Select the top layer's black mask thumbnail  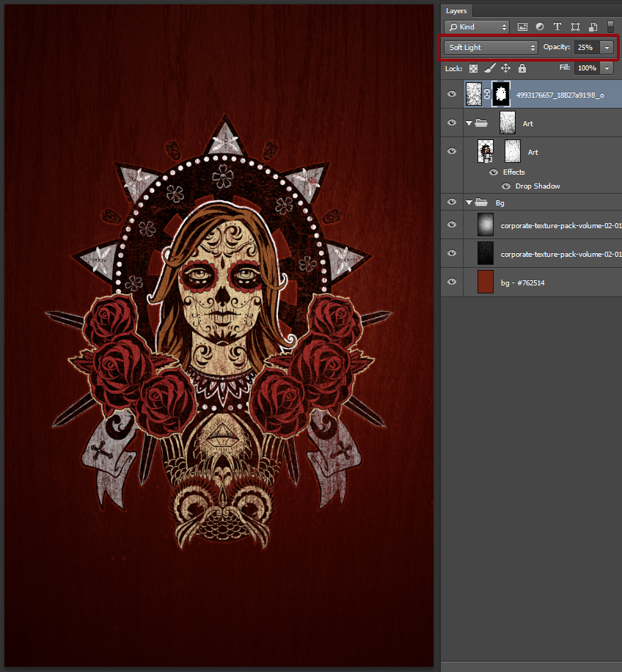[501, 94]
